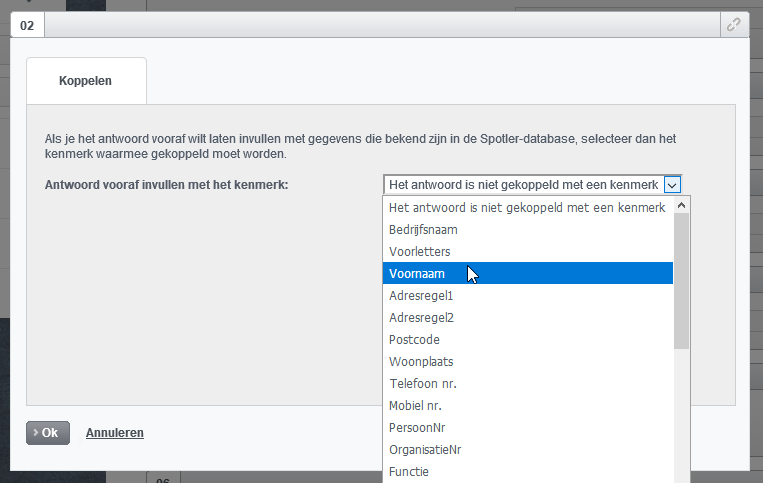
Task: Select the Functie list option
Action: 409,471
